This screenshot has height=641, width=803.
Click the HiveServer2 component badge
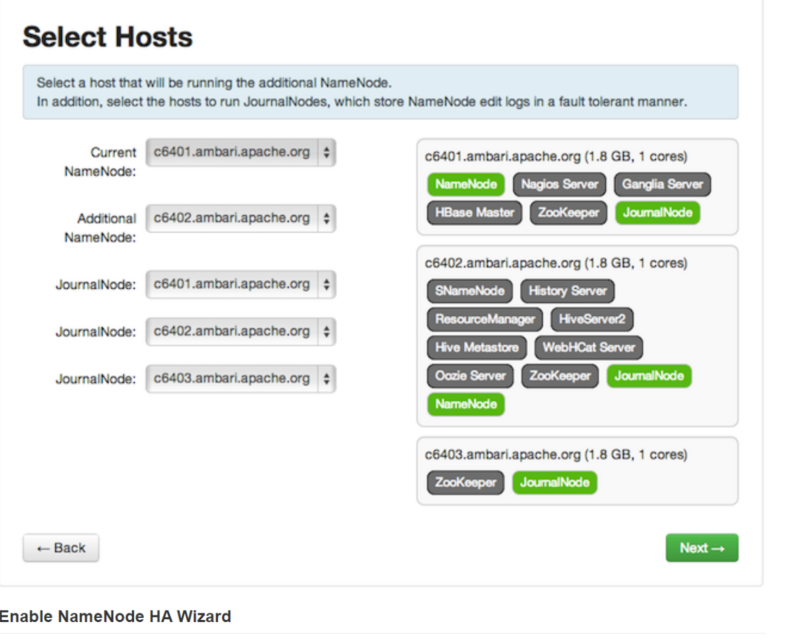(592, 319)
